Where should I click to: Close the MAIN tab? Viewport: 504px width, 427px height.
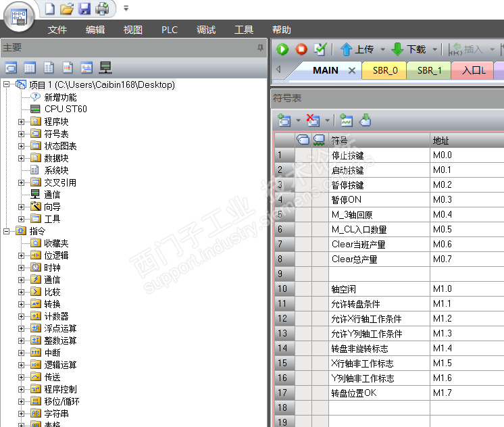tap(352, 70)
